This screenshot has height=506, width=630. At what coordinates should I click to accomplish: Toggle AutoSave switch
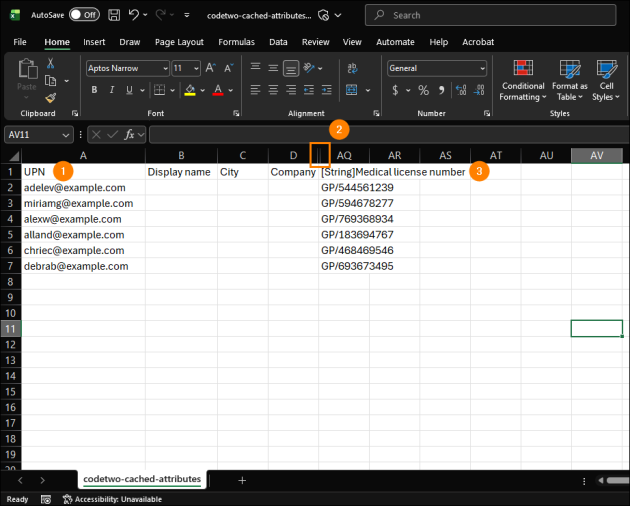coord(84,15)
